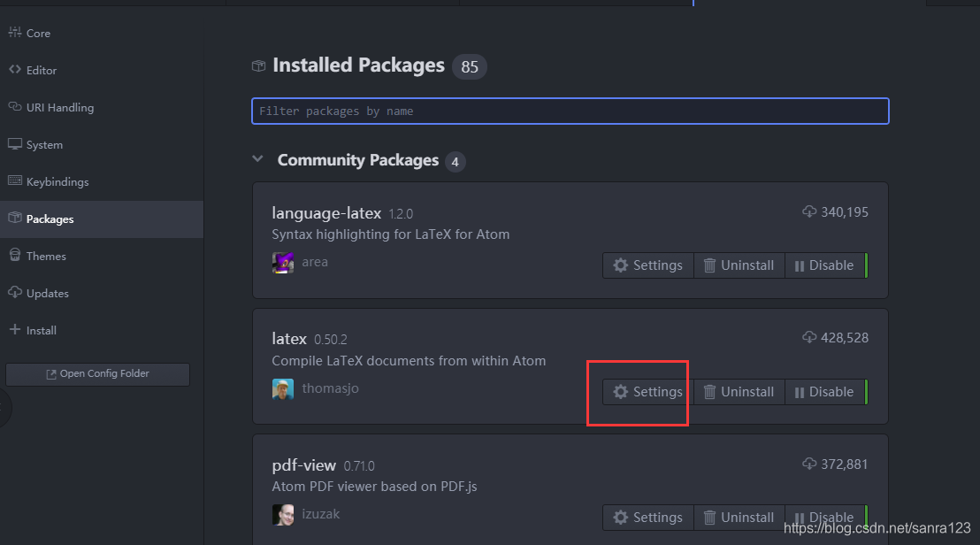This screenshot has width=980, height=545.
Task: Click the gear icon in pdf-view Settings
Action: coord(621,518)
